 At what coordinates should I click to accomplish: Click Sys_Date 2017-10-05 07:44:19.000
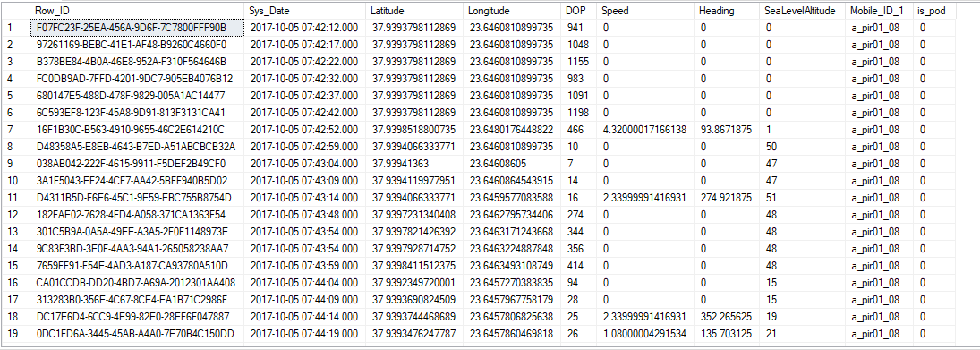point(304,335)
